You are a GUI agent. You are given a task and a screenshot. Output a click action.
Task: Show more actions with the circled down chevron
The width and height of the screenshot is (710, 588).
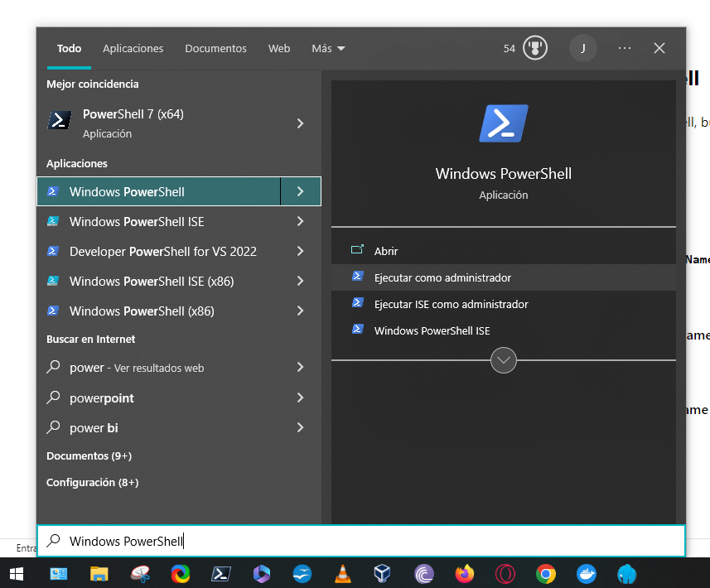point(504,360)
